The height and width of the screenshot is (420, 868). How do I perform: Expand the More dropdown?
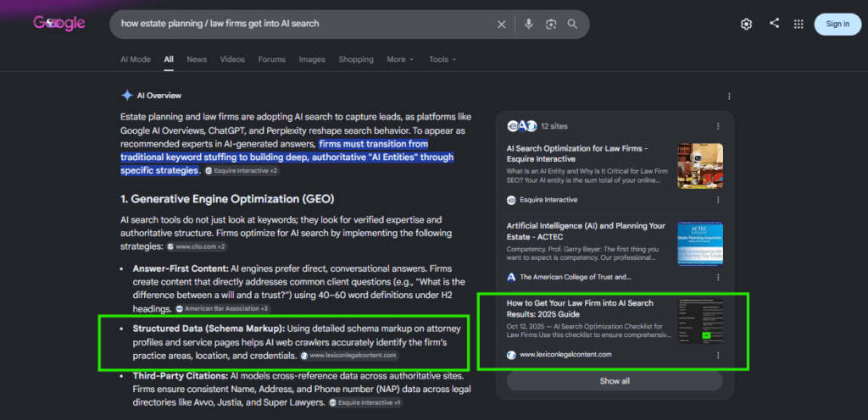tap(400, 59)
